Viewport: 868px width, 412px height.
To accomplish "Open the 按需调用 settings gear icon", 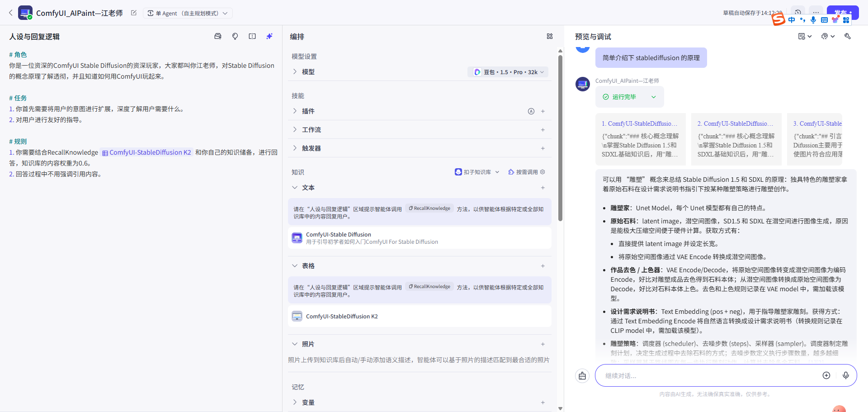I will (542, 172).
